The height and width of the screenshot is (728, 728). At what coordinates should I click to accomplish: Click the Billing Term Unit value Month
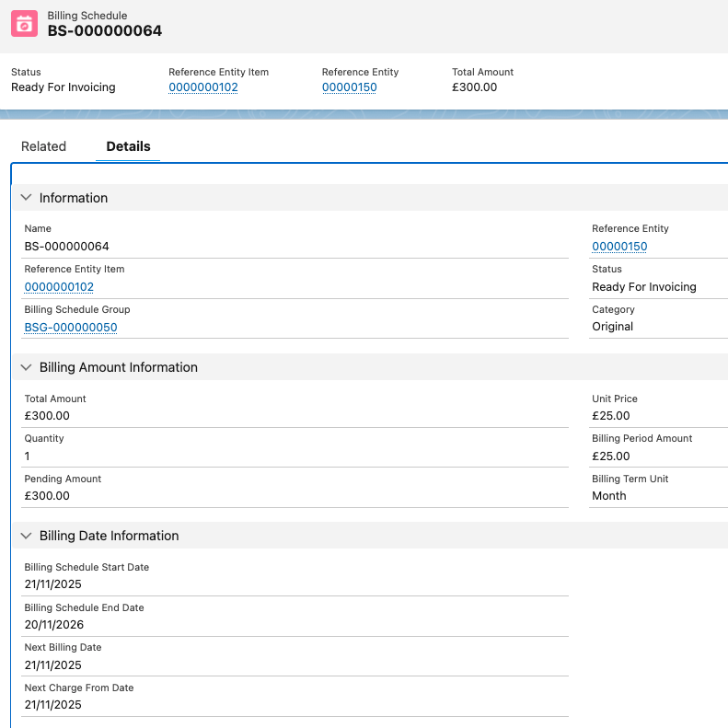[608, 496]
